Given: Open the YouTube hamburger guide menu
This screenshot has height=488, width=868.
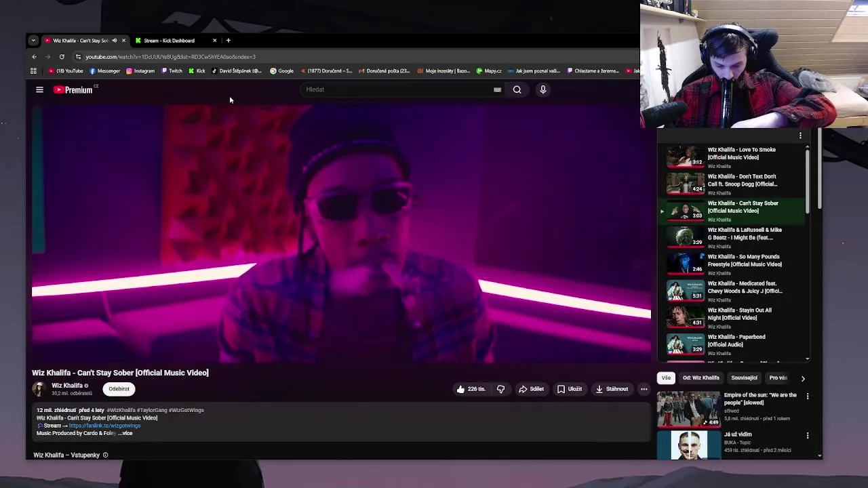Looking at the screenshot, I should click(39, 89).
